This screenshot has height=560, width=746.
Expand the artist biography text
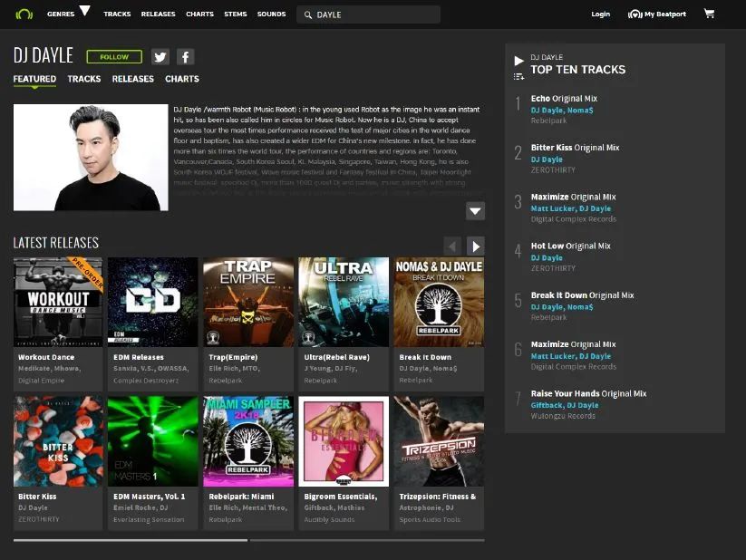475,211
